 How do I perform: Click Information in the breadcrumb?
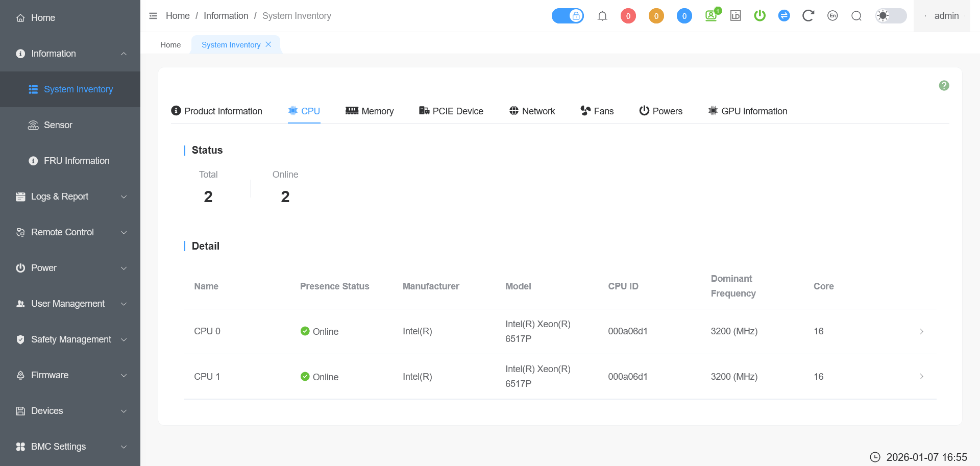(x=226, y=16)
